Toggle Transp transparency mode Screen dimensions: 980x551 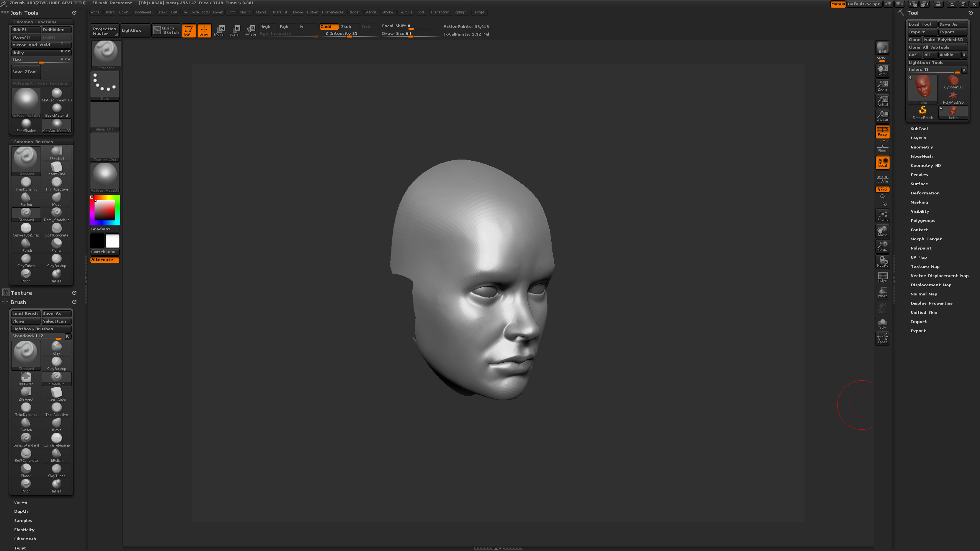(882, 292)
